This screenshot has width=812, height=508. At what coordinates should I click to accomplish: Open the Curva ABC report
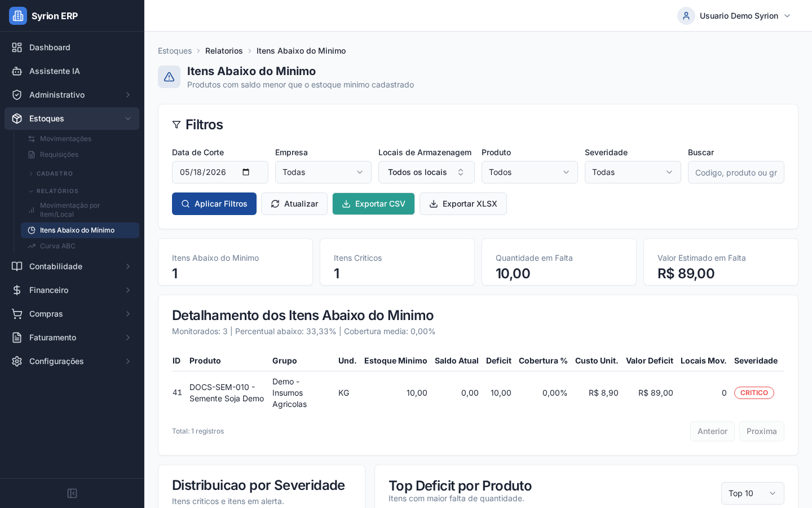[x=80, y=246]
